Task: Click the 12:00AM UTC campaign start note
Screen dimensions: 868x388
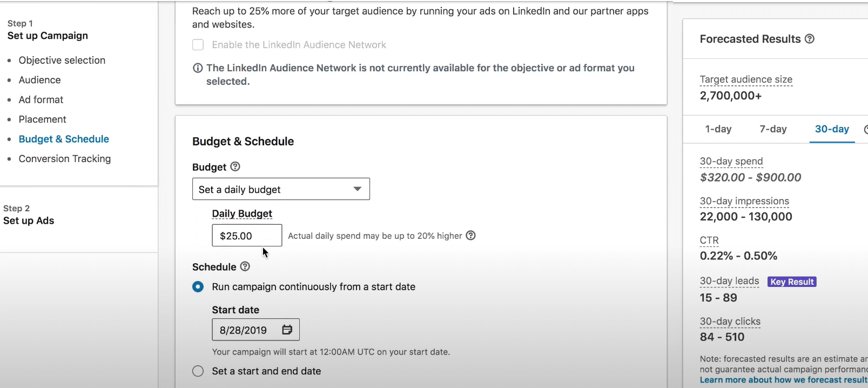Action: [x=331, y=352]
